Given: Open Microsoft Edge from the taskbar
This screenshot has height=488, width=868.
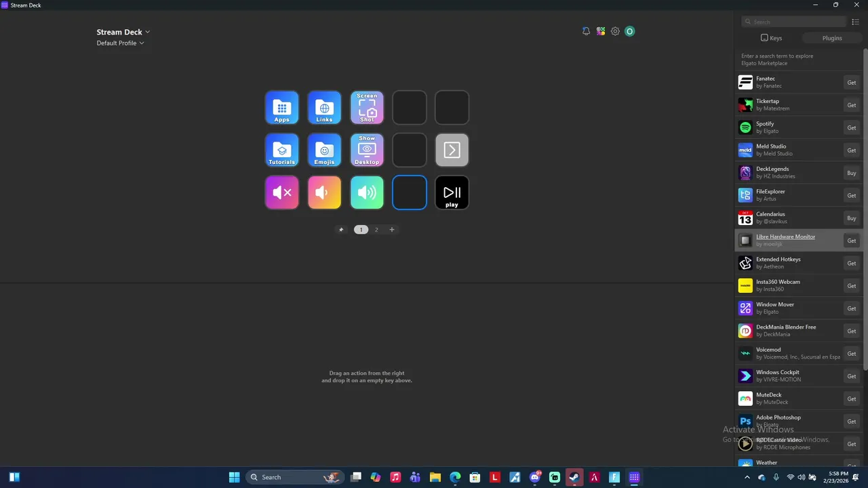Looking at the screenshot, I should click(x=455, y=477).
